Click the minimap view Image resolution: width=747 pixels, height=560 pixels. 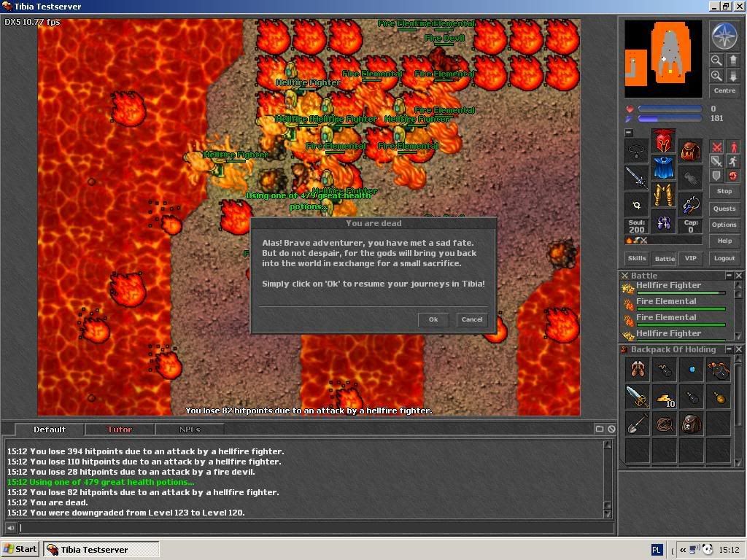663,58
